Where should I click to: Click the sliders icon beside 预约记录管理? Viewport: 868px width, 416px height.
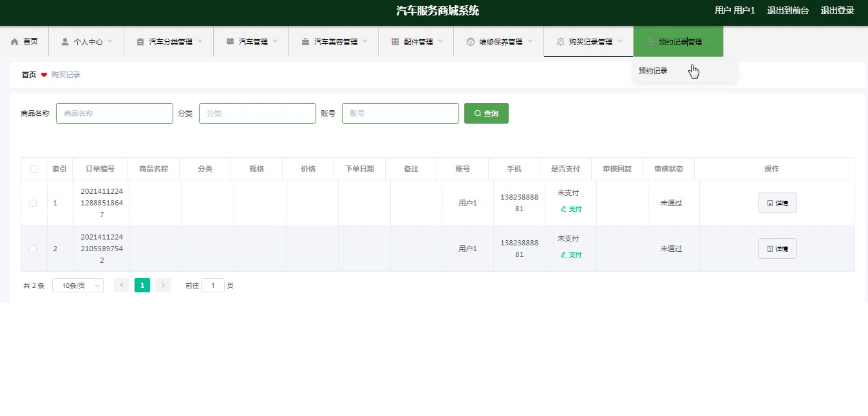pyautogui.click(x=650, y=42)
